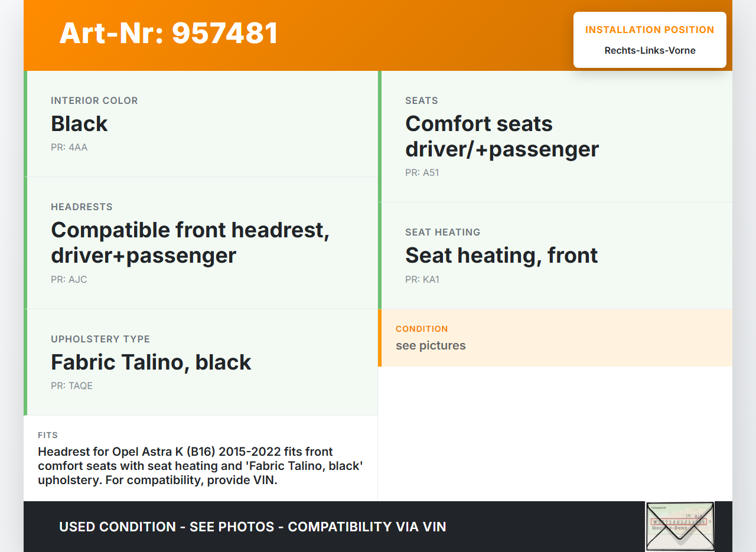The image size is (756, 552).
Task: Click the Art-Nr: 957481 heading
Action: coord(169,33)
